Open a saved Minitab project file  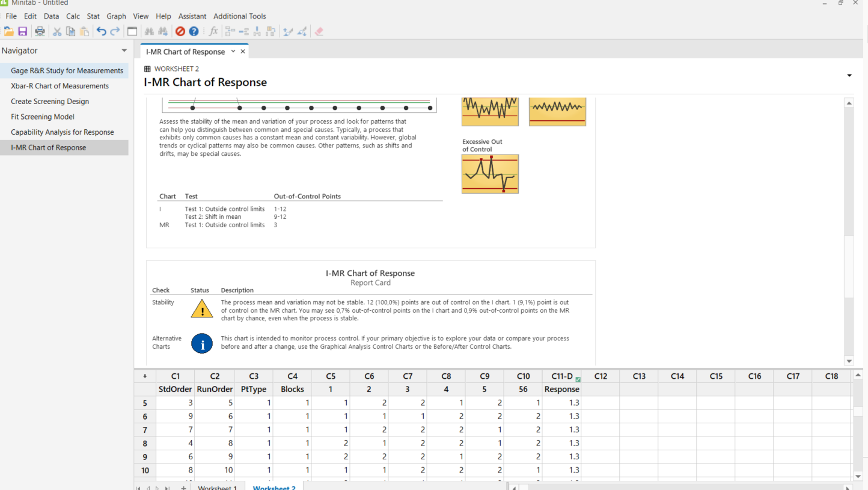tap(9, 31)
